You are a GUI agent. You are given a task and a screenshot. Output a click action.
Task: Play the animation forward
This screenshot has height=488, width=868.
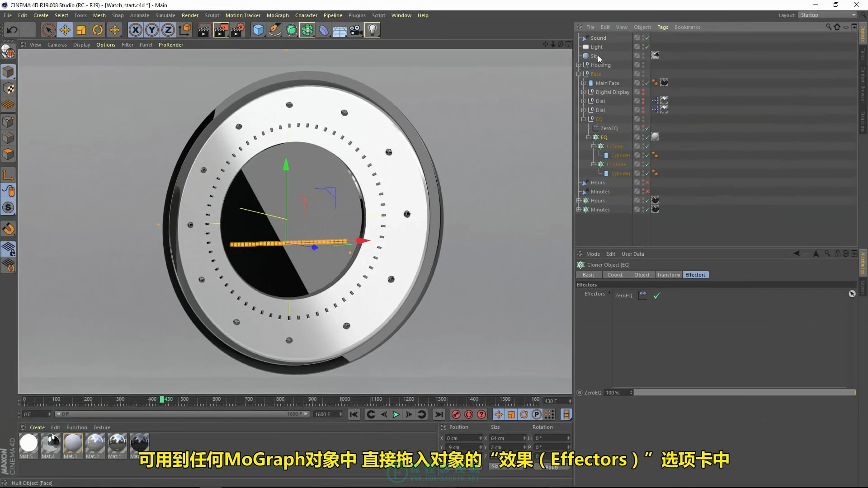[x=396, y=414]
